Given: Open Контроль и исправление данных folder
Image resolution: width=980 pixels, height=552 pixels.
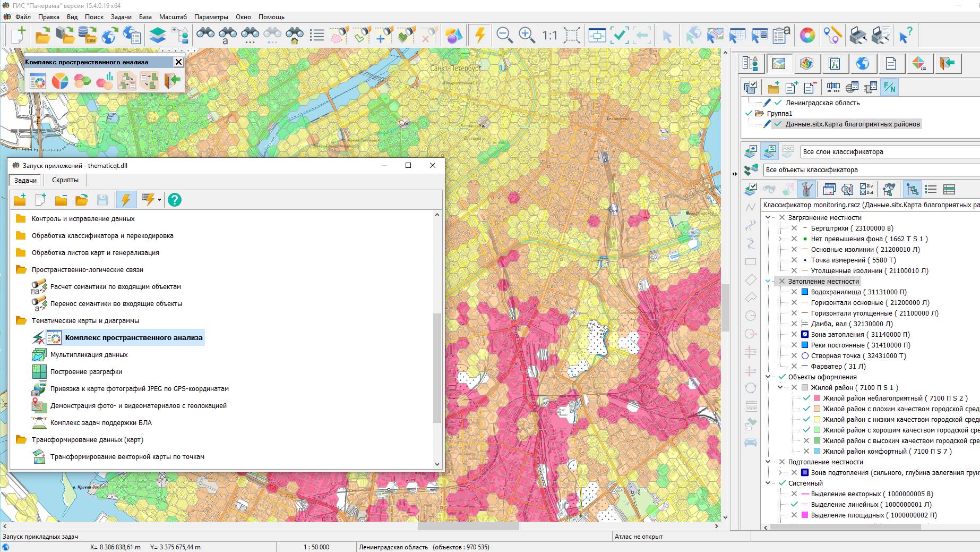Looking at the screenshot, I should pos(83,218).
